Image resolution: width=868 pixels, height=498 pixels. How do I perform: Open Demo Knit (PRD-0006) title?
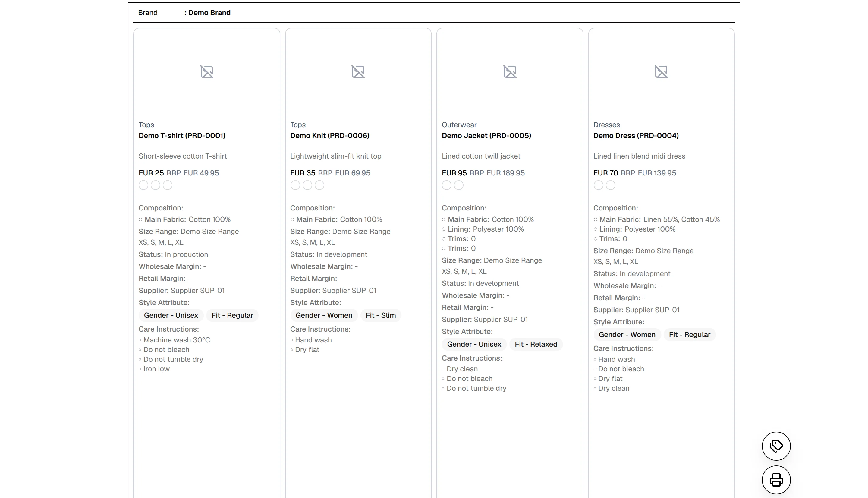tap(329, 135)
